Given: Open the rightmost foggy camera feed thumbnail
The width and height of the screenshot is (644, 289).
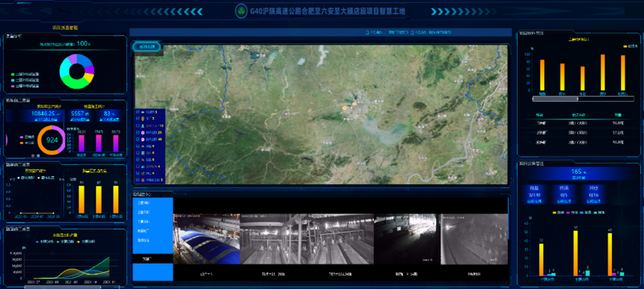Looking at the screenshot, I should point(474,239).
